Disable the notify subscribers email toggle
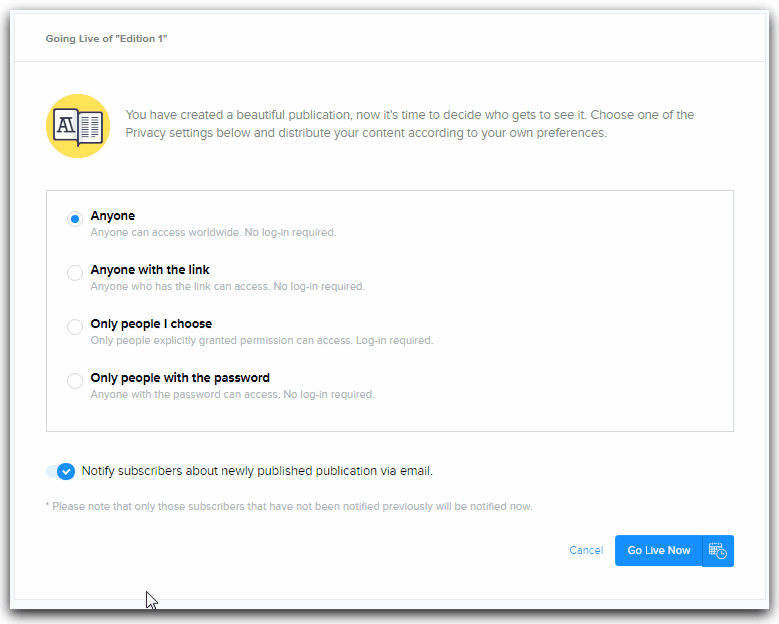 [x=61, y=471]
